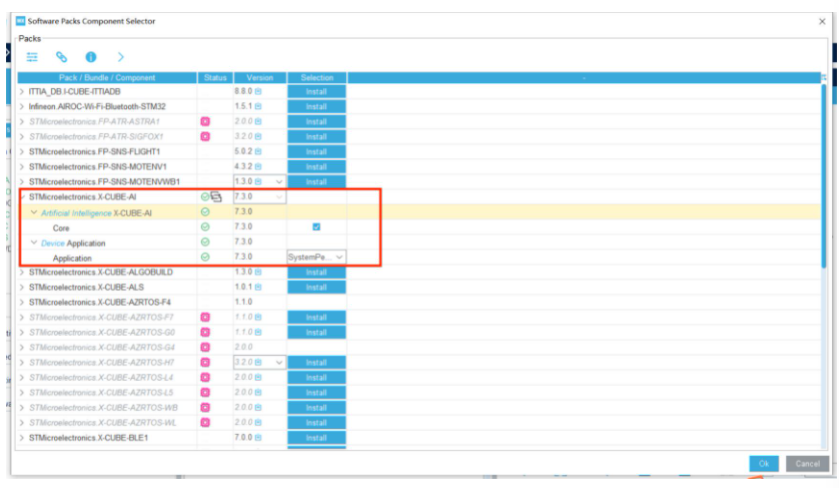Image resolution: width=839 pixels, height=488 pixels.
Task: Select the STMicroelectronics.X-CUBE-AZRTOS-F4 row
Action: [x=100, y=302]
